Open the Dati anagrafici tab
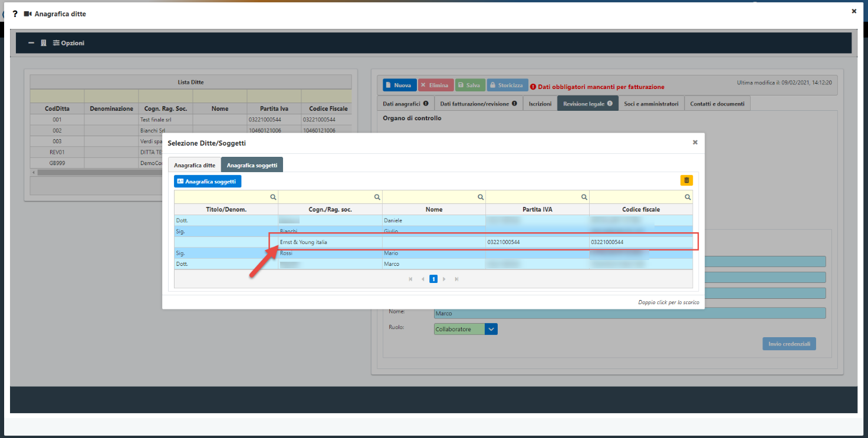 click(x=406, y=104)
